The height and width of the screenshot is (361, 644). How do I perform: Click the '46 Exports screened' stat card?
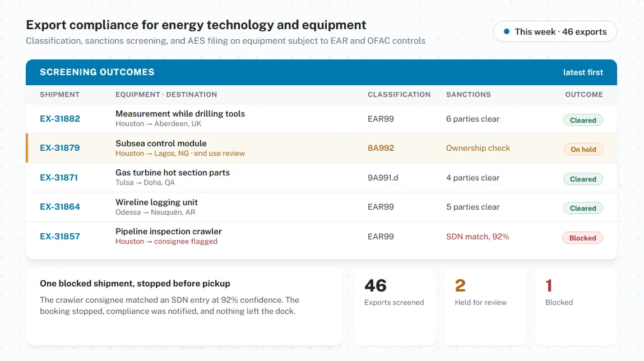(x=394, y=307)
